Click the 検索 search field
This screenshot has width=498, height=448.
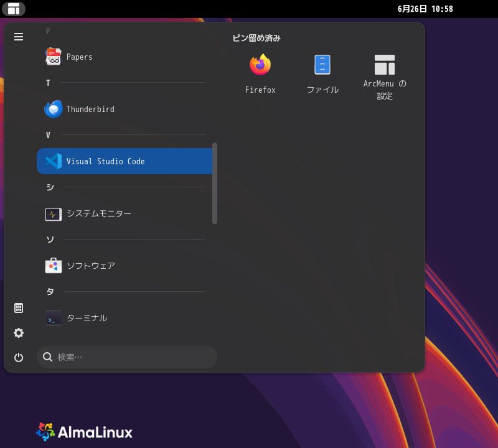pyautogui.click(x=127, y=357)
